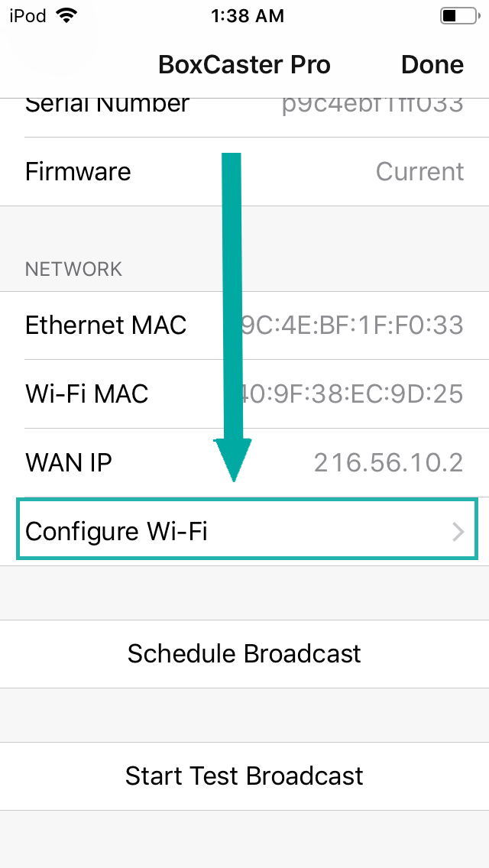Start Test Broadcast
Image resolution: width=489 pixels, height=868 pixels.
[x=244, y=776]
